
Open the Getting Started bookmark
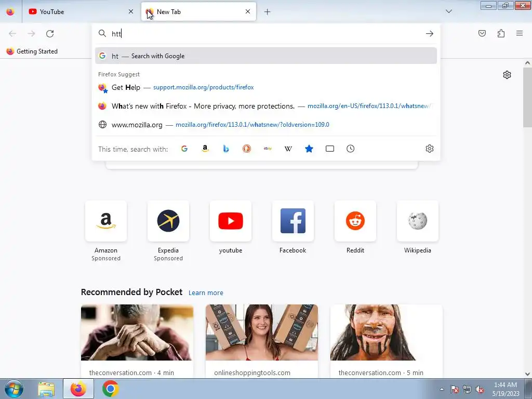coord(32,51)
